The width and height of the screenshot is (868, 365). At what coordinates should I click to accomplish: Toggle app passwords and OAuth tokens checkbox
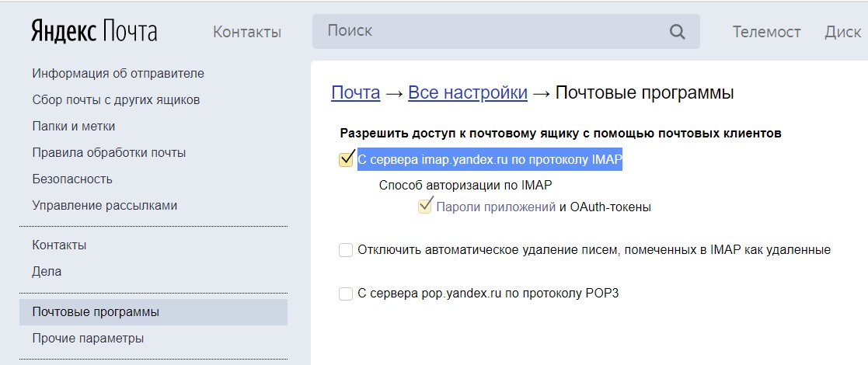coord(424,207)
